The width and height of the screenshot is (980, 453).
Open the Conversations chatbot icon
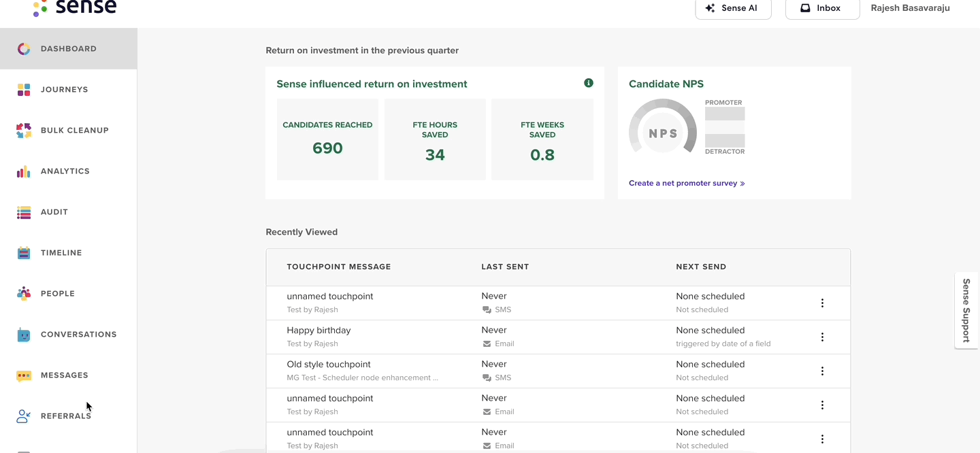tap(24, 335)
